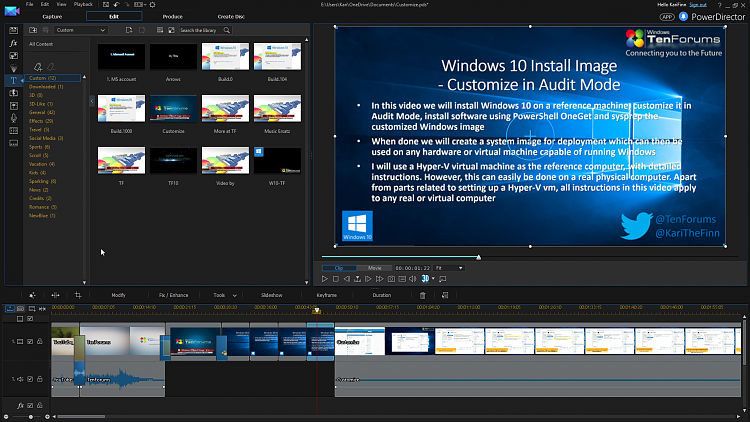Click the Fix / Enhance button
The height and width of the screenshot is (422, 750).
(173, 295)
